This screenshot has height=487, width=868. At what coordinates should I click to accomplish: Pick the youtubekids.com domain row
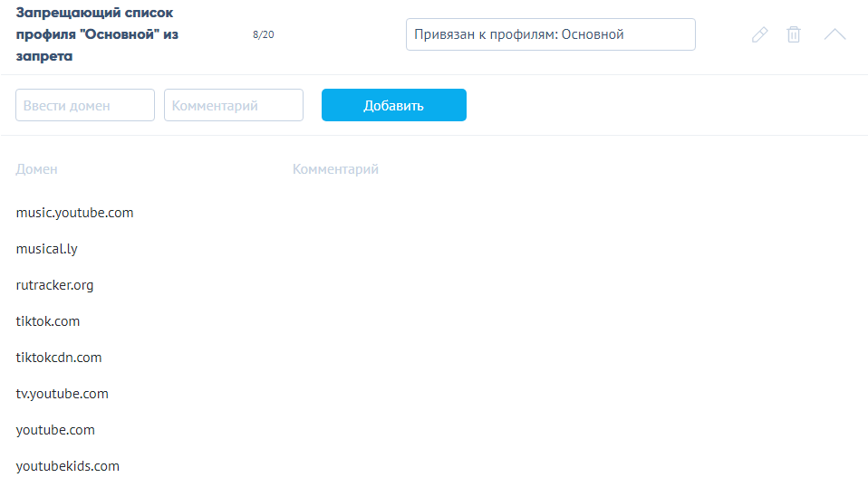68,466
